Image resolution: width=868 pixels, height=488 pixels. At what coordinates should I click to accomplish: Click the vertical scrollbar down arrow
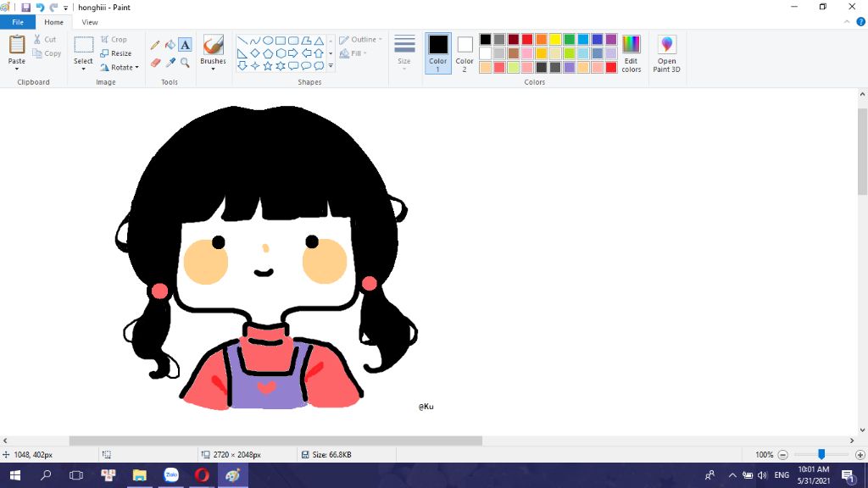(862, 430)
